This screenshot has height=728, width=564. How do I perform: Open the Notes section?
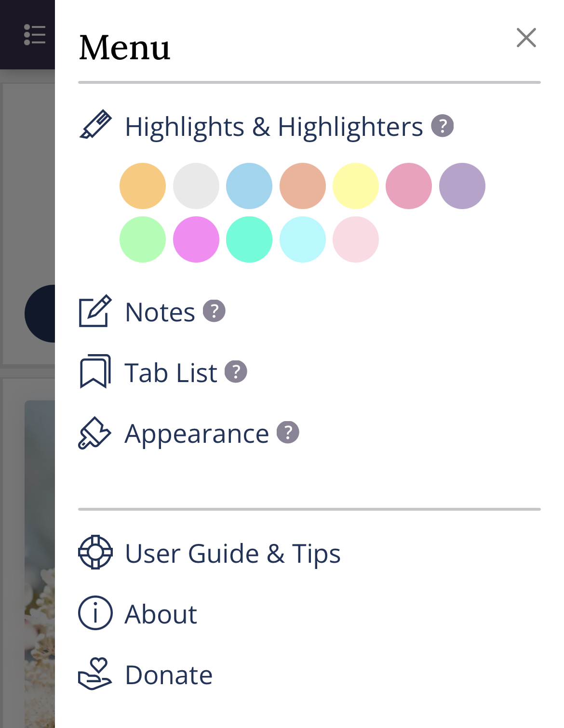[x=160, y=312]
